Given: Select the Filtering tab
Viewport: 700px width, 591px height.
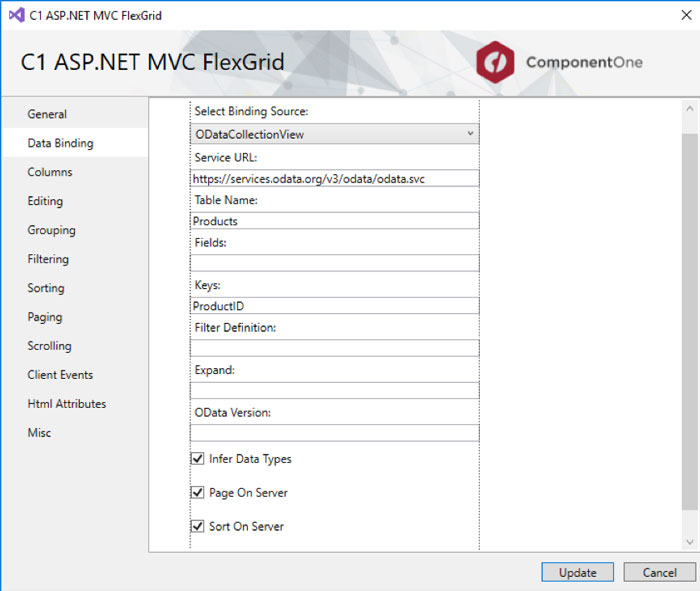Looking at the screenshot, I should tap(48, 259).
